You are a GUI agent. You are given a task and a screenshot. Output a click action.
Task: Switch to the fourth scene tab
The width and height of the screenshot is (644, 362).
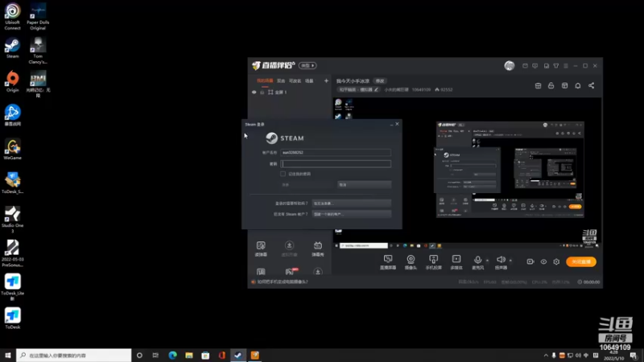click(309, 81)
